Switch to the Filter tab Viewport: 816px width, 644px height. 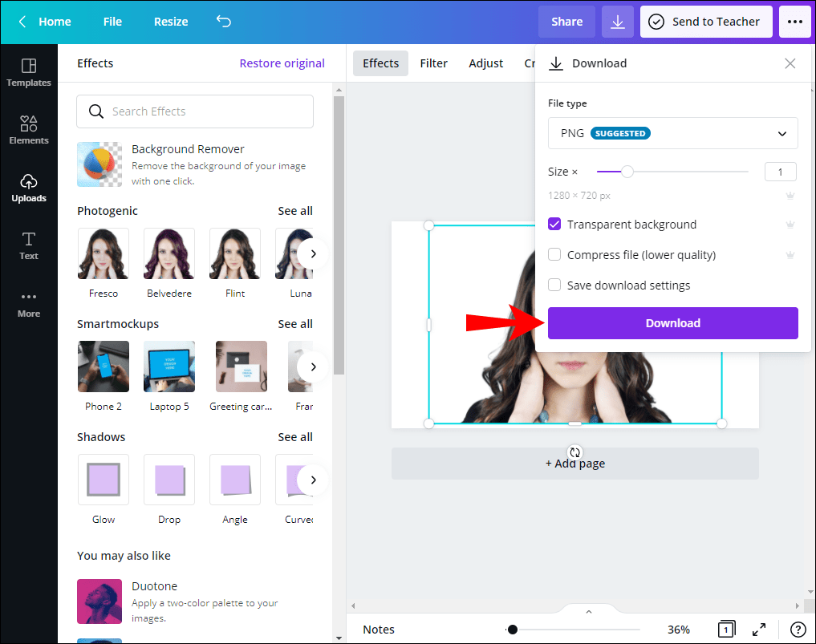tap(433, 63)
